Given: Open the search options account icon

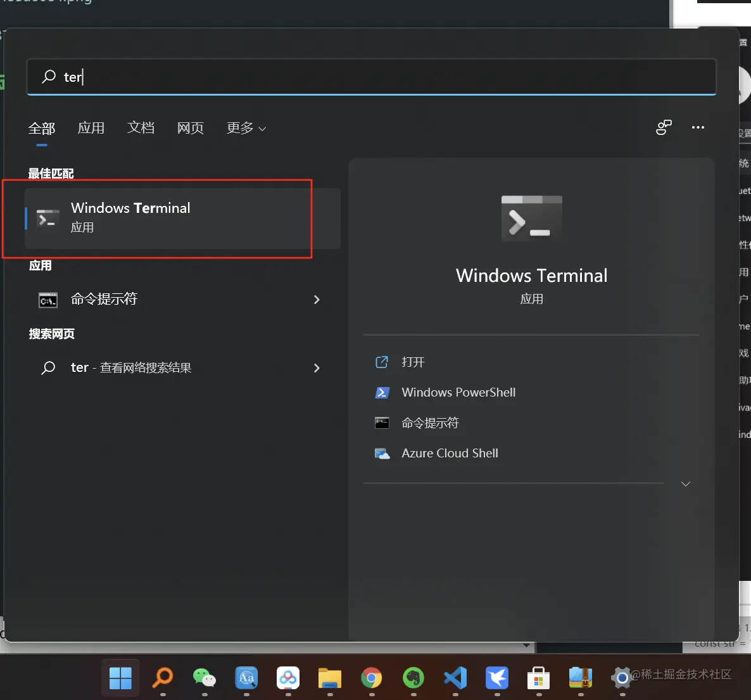Looking at the screenshot, I should click(664, 127).
